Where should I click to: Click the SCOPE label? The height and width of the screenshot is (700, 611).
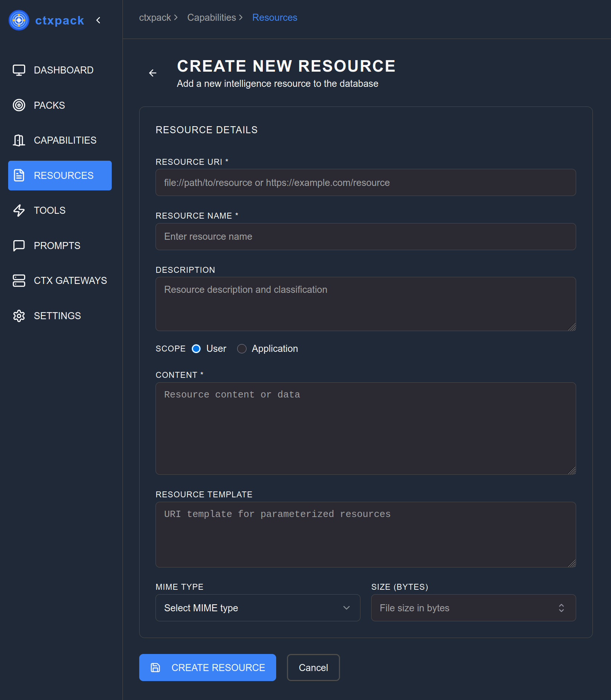tap(170, 349)
